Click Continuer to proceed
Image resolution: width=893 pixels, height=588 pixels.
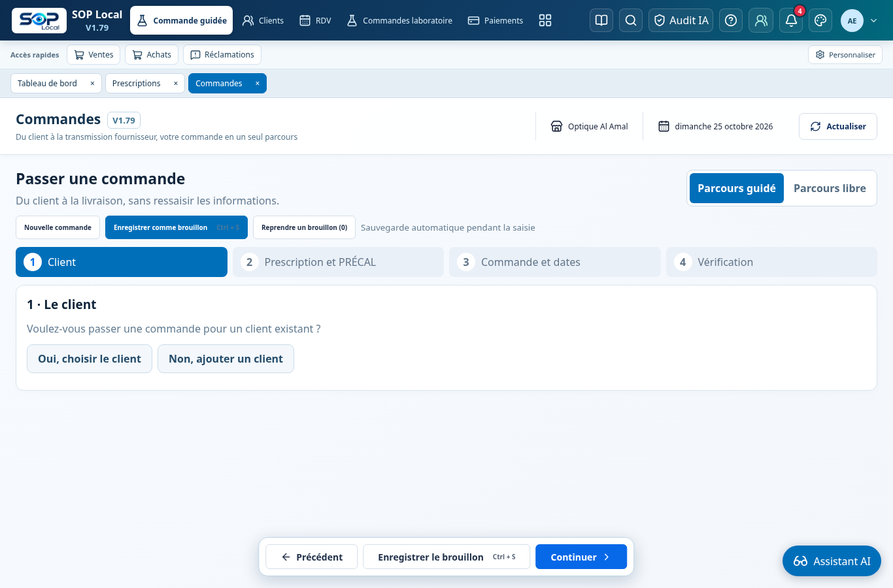pos(581,557)
